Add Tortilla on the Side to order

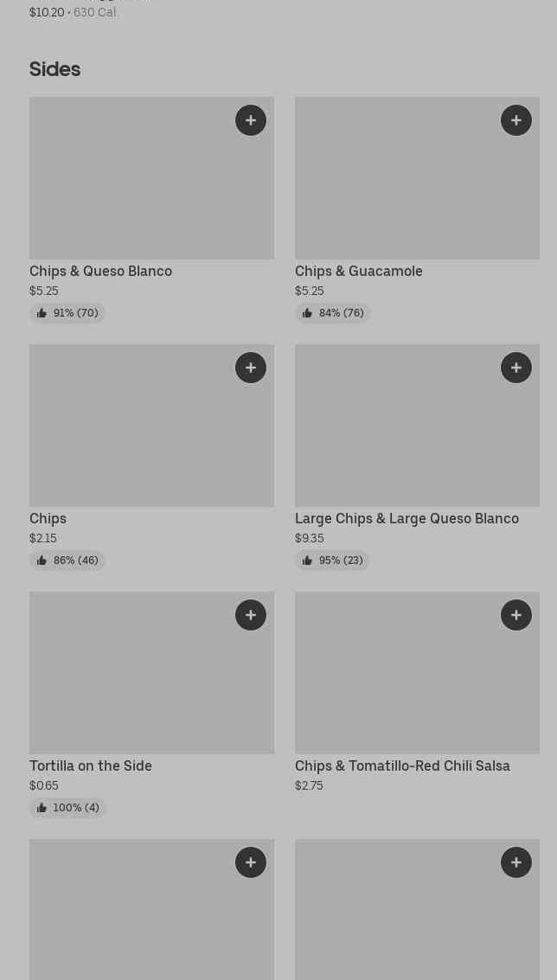[251, 615]
